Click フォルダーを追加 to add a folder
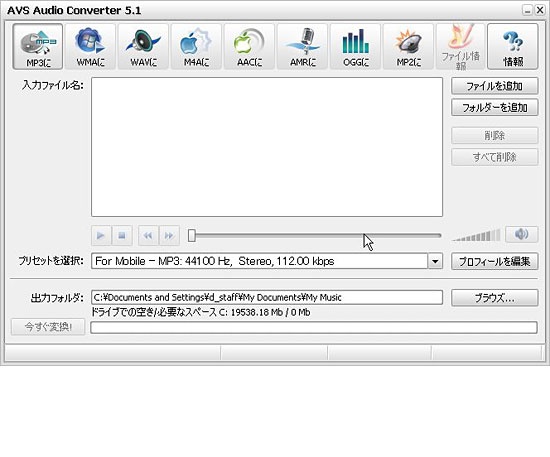Image resolution: width=550 pixels, height=457 pixels. [x=495, y=108]
